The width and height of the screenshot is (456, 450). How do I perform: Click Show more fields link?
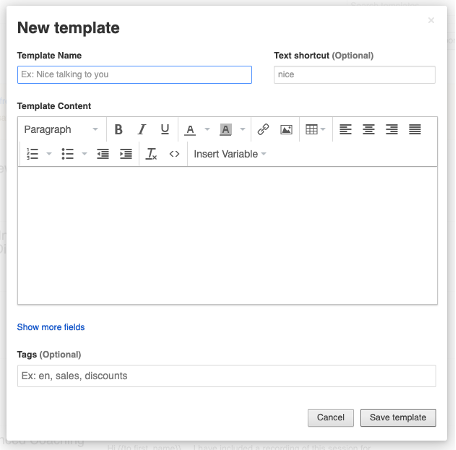coord(51,327)
